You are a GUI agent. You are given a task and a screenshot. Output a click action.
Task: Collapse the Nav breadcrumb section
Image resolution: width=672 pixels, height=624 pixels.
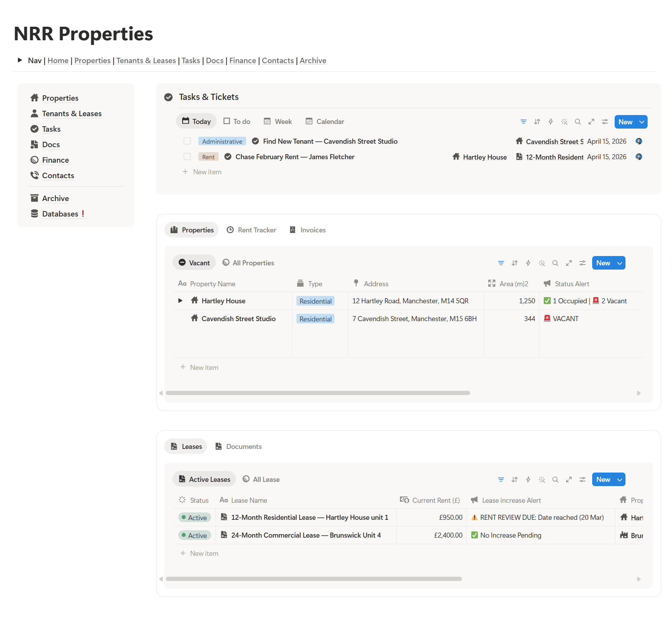point(20,60)
